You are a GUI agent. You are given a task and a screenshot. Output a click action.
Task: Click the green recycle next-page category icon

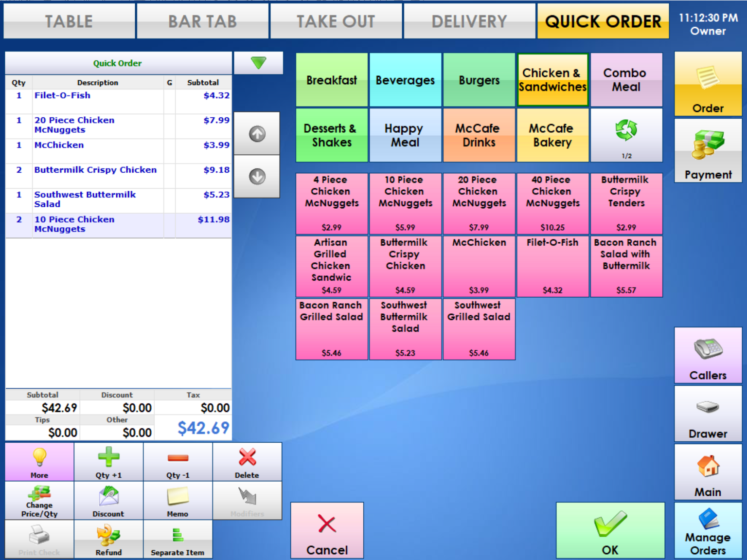626,135
